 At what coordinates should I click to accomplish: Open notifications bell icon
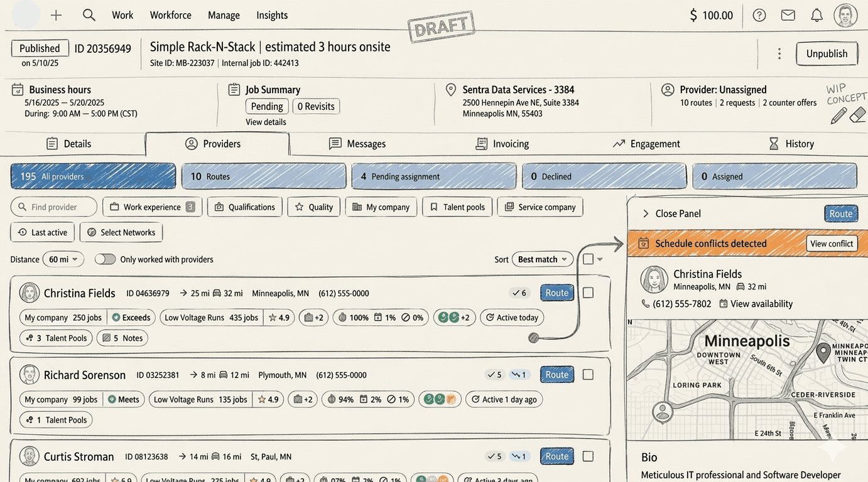tap(816, 15)
